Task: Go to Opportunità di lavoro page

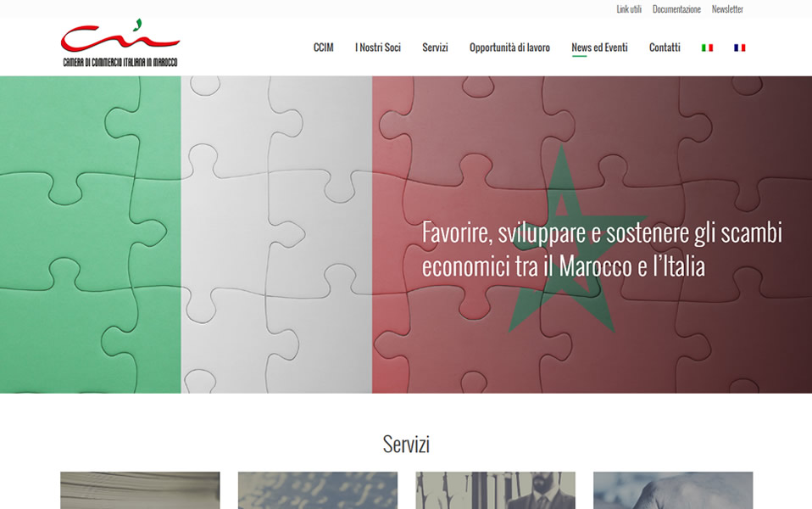Action: [x=509, y=48]
